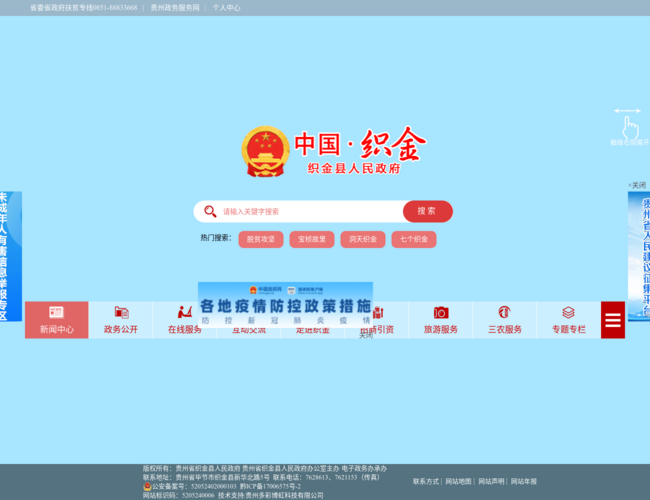This screenshot has height=500, width=650.
Task: Click the 旅游服务 camera icon
Action: click(441, 313)
